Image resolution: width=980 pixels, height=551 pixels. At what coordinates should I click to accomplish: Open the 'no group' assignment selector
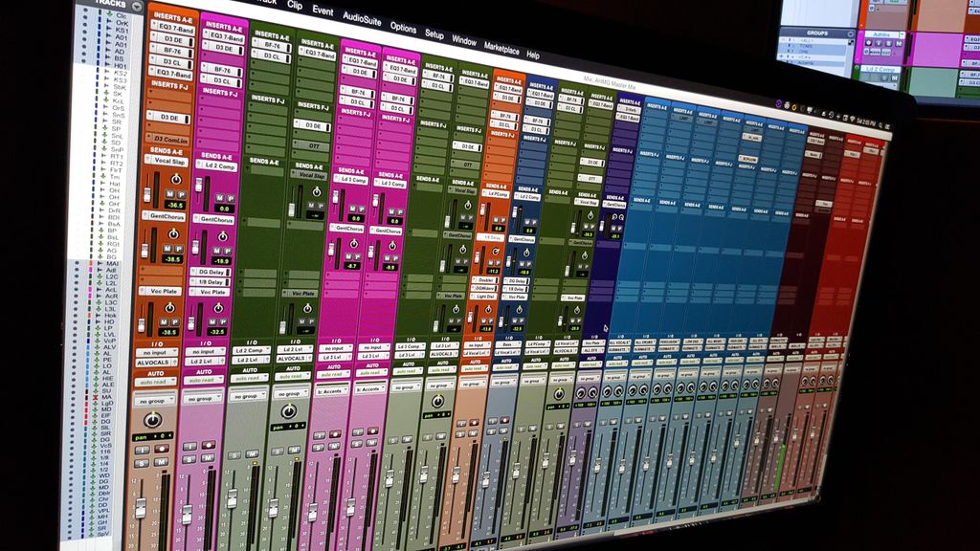point(154,400)
